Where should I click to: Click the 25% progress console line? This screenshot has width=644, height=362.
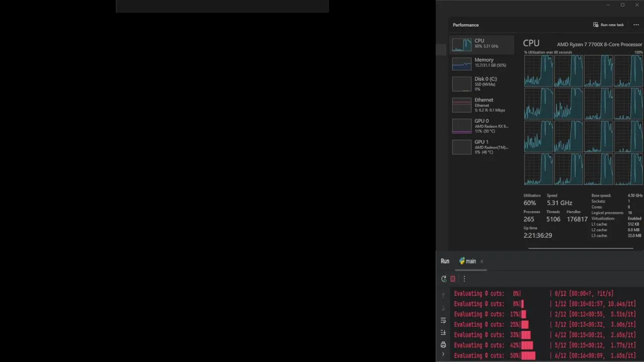(x=544, y=324)
